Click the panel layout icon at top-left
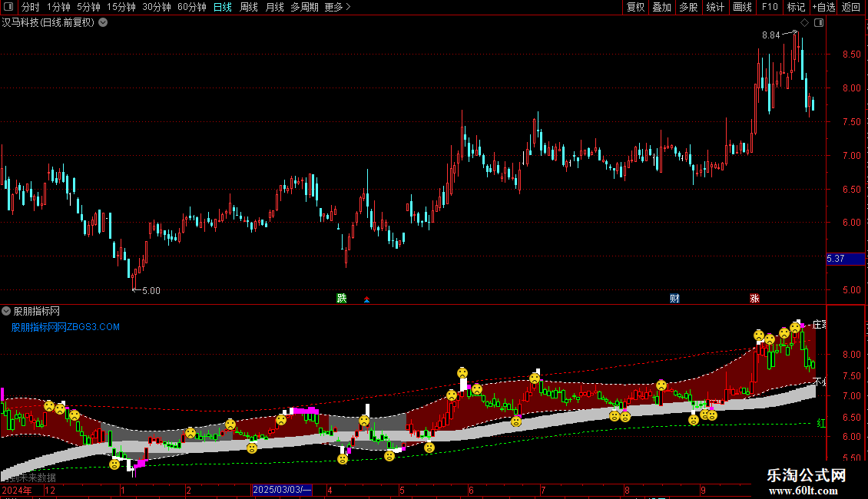Screen dimensions: 868x499 point(8,7)
